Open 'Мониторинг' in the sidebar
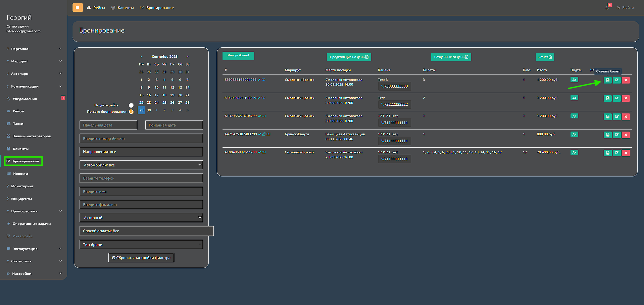 [x=22, y=186]
